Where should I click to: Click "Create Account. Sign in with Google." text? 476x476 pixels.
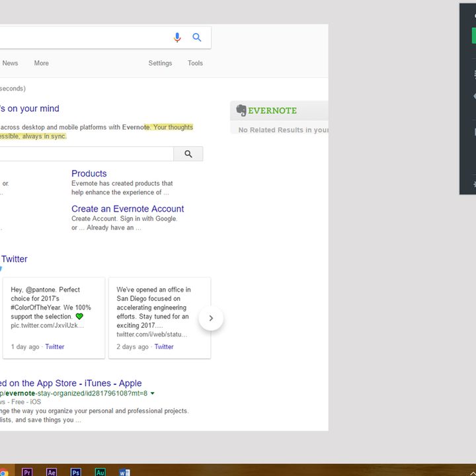[124, 219]
